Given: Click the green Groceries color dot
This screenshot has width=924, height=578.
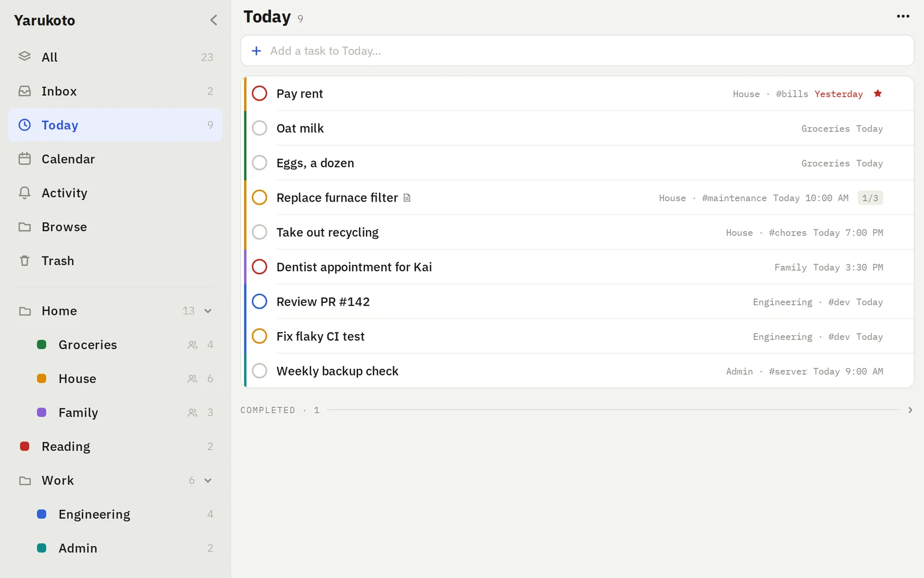Looking at the screenshot, I should pos(42,345).
